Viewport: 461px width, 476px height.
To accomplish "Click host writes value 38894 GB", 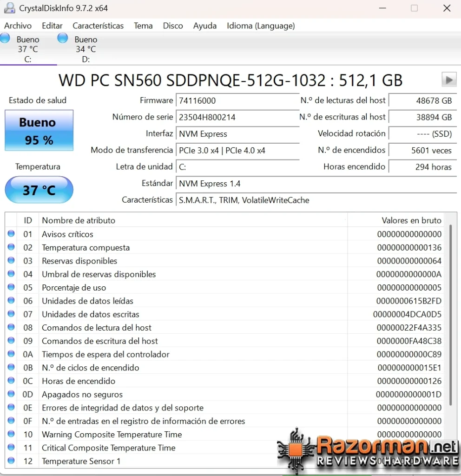I will 423,117.
